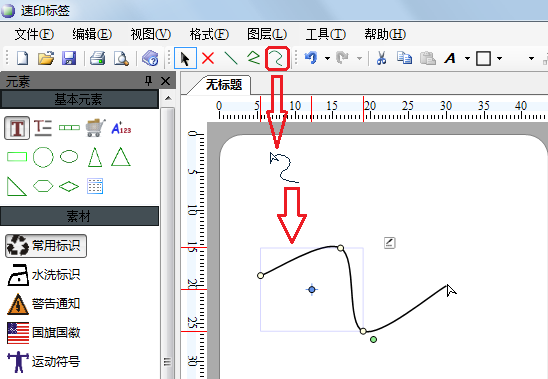The height and width of the screenshot is (379, 548).
Task: Select the rectangle shape
Action: [x=17, y=157]
